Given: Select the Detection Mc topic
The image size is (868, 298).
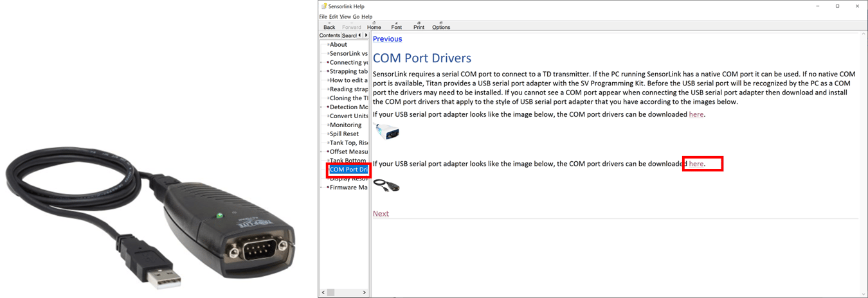Looking at the screenshot, I should (348, 107).
